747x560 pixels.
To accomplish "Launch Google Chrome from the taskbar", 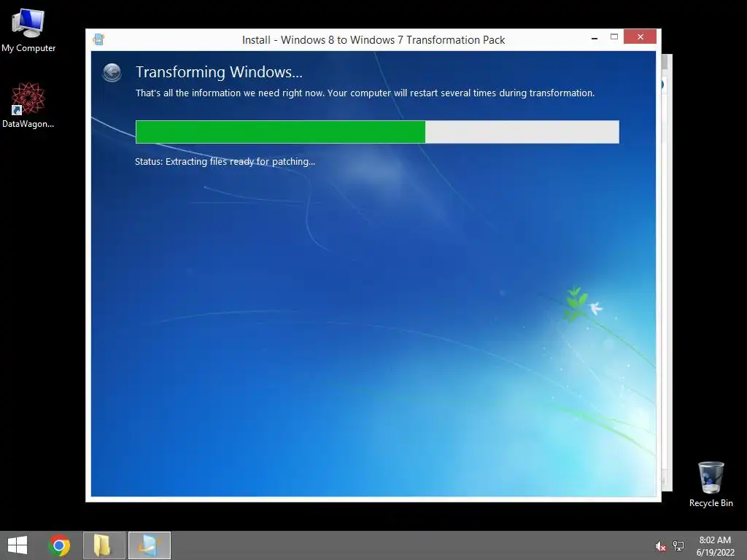I will click(59, 545).
